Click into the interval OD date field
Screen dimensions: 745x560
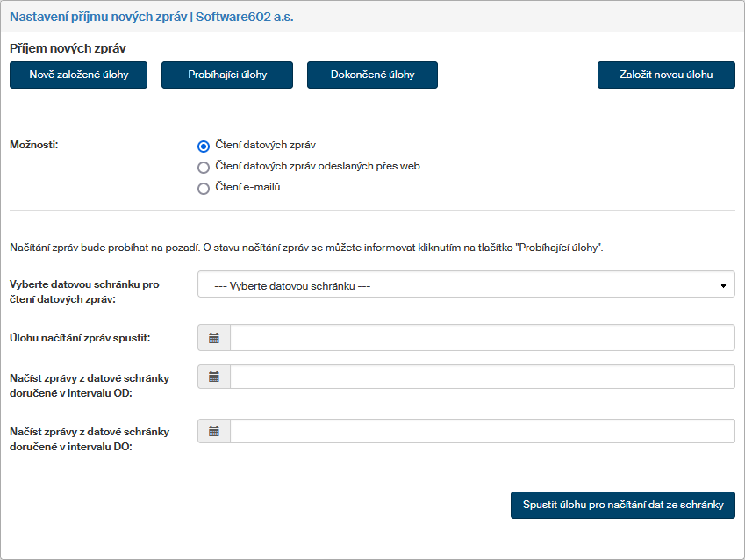[481, 377]
